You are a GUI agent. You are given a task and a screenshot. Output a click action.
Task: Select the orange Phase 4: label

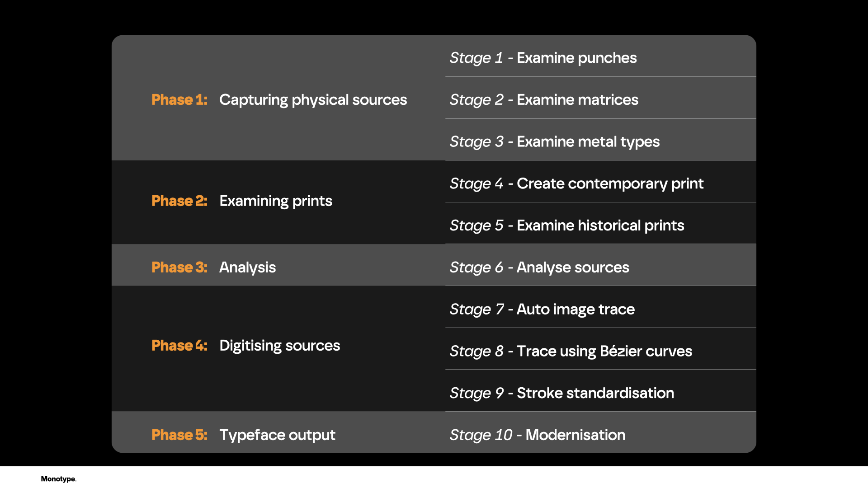[x=179, y=345]
